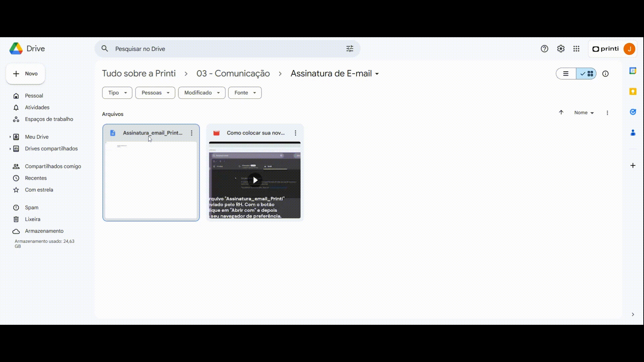This screenshot has height=362, width=644.
Task: Play the Como colocar sua nov... video thumbnail
Action: coord(255,180)
